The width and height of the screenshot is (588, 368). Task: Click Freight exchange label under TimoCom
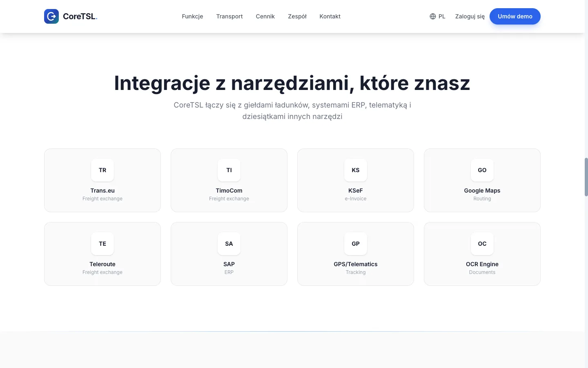coord(229,199)
